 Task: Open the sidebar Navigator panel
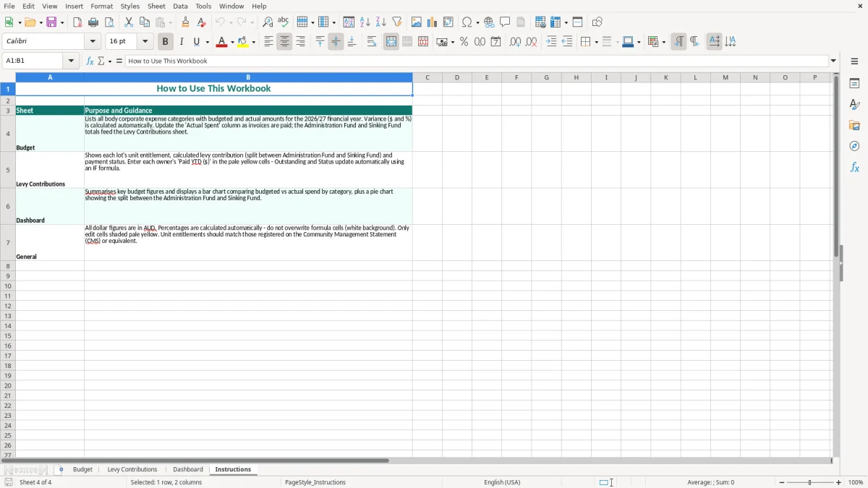[x=854, y=146]
